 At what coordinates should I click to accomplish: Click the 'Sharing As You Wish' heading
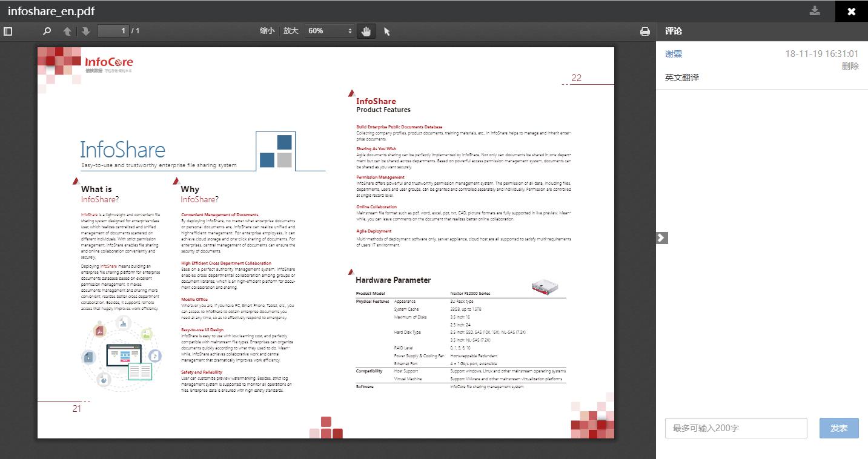(376, 148)
